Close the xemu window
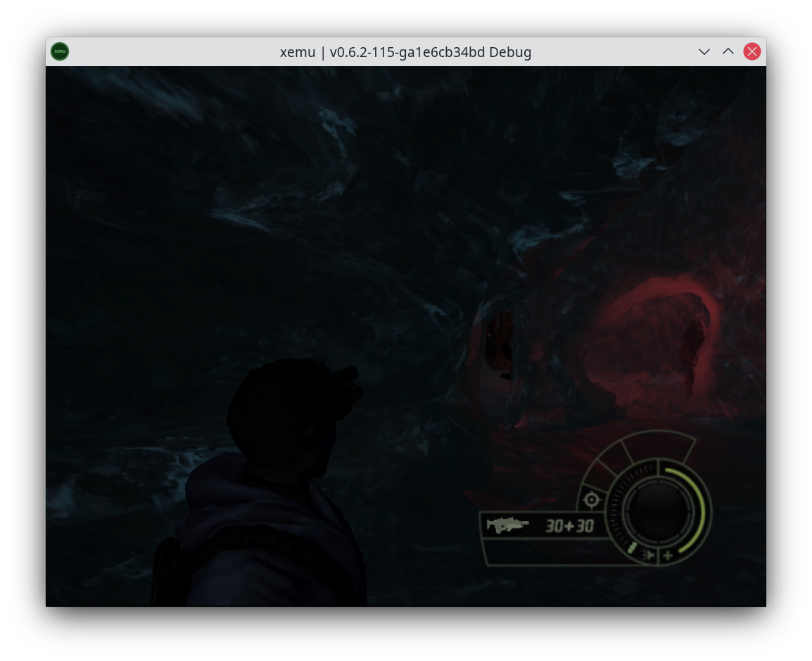Image resolution: width=812 pixels, height=661 pixels. click(x=752, y=51)
